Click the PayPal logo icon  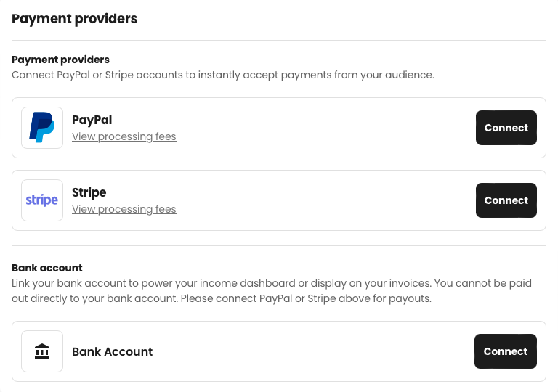(42, 128)
